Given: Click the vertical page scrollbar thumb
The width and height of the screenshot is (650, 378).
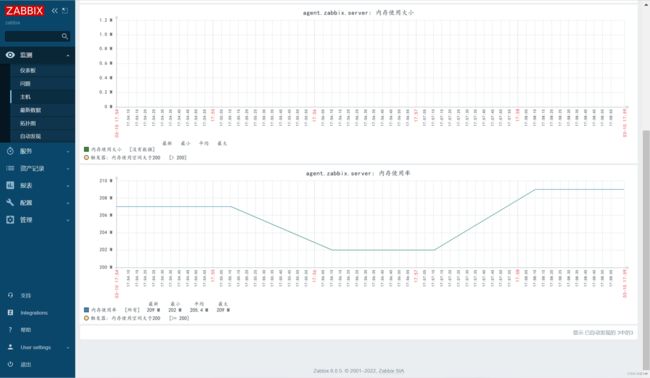Looking at the screenshot, I should click(x=646, y=249).
